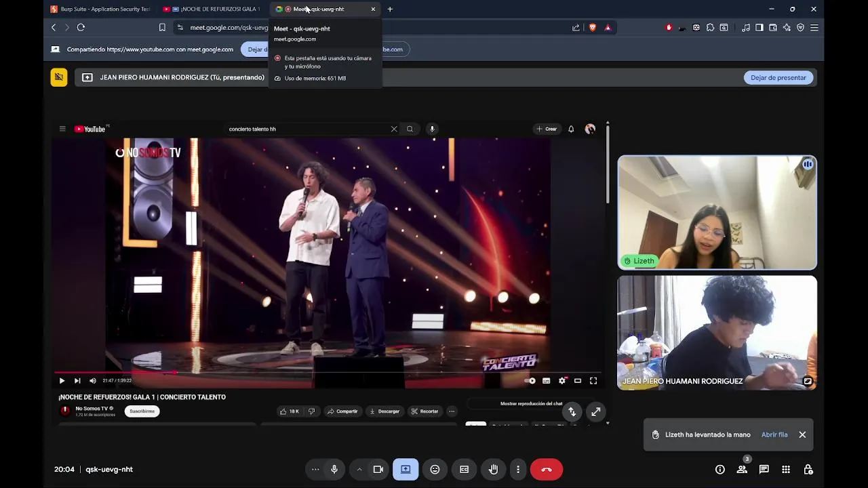Hang up the Meet call
This screenshot has width=868, height=488.
pos(547,469)
